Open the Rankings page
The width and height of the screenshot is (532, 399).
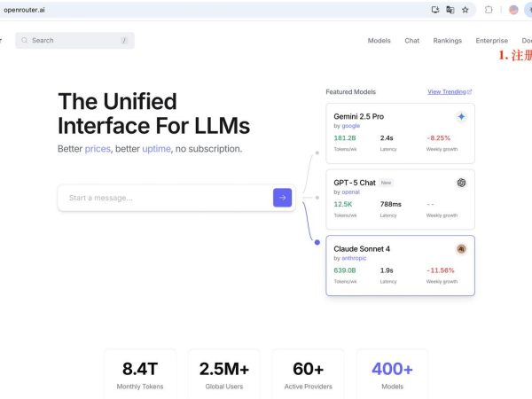point(447,41)
